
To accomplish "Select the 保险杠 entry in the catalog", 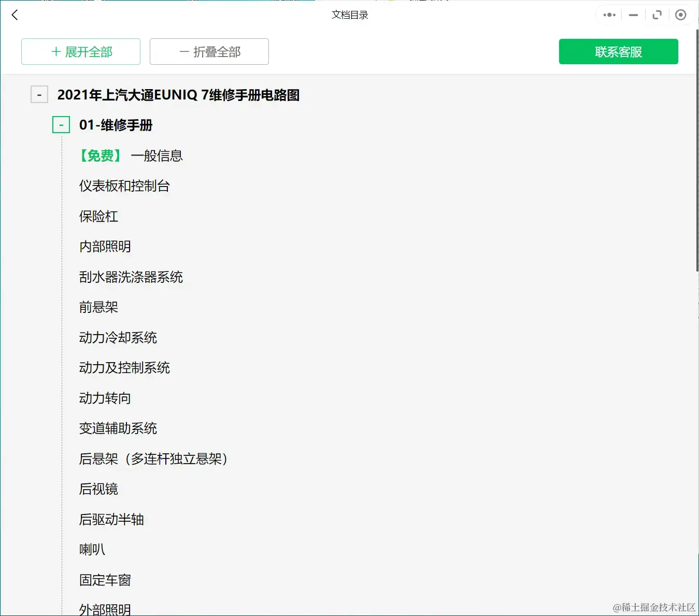I will point(98,217).
